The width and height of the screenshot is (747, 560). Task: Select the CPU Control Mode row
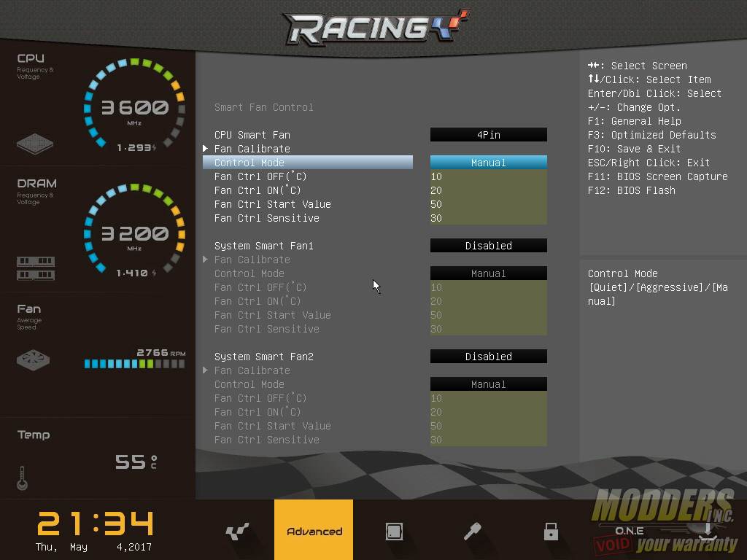(308, 163)
